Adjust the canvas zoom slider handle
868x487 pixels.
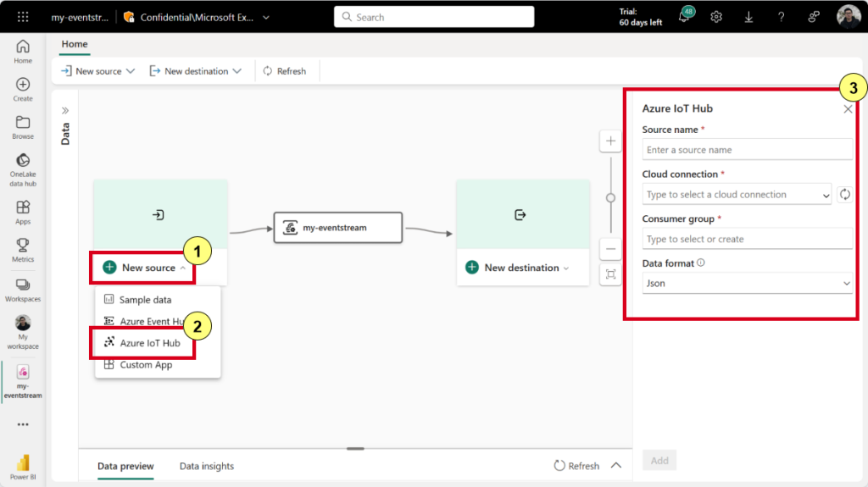610,198
